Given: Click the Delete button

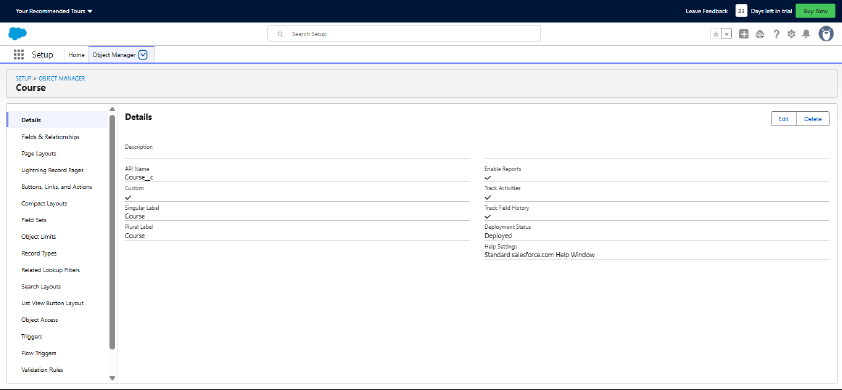Looking at the screenshot, I should tap(813, 119).
